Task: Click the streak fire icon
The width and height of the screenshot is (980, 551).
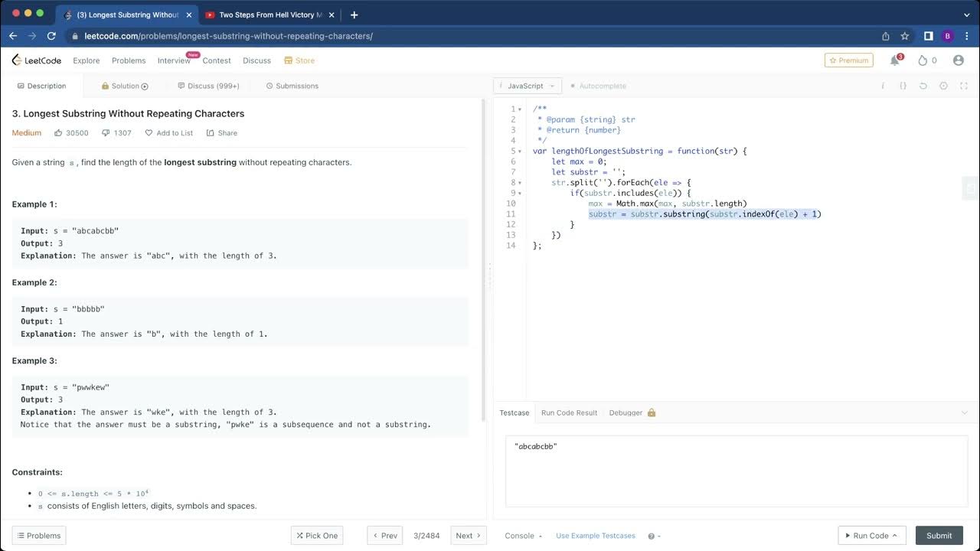Action: click(x=923, y=60)
